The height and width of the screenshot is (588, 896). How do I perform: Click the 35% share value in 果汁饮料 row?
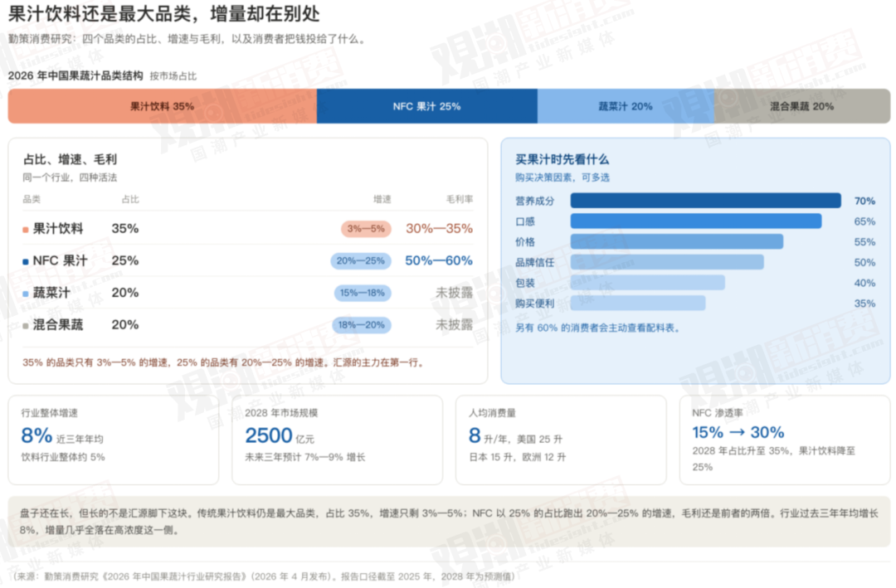coord(125,229)
